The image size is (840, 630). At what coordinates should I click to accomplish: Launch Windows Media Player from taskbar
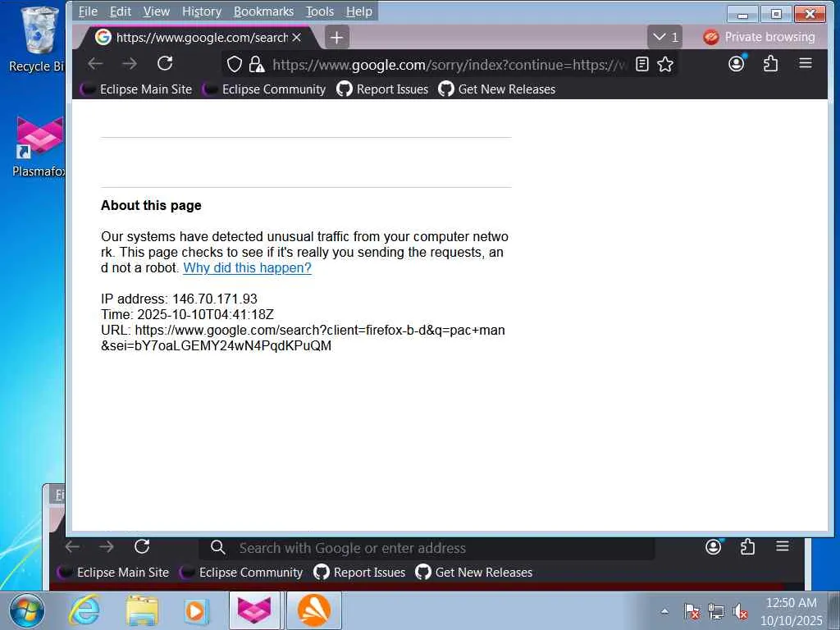click(195, 610)
